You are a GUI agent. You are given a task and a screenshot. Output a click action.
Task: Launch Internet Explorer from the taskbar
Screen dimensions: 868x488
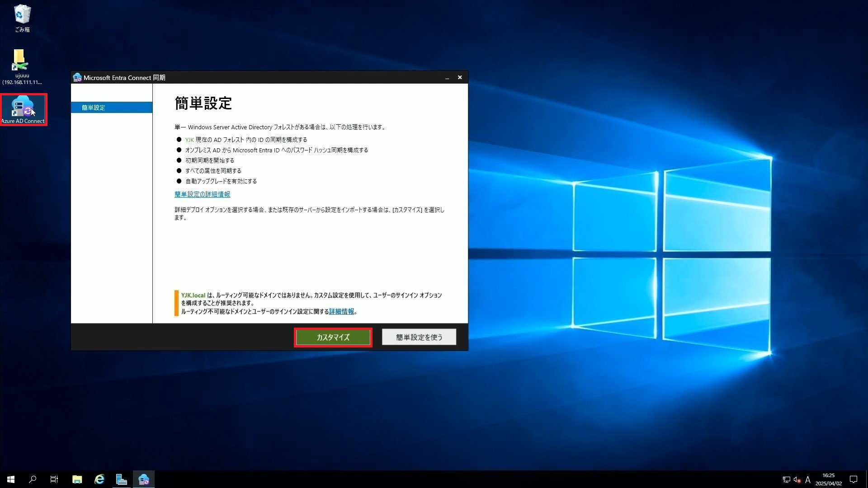point(99,479)
